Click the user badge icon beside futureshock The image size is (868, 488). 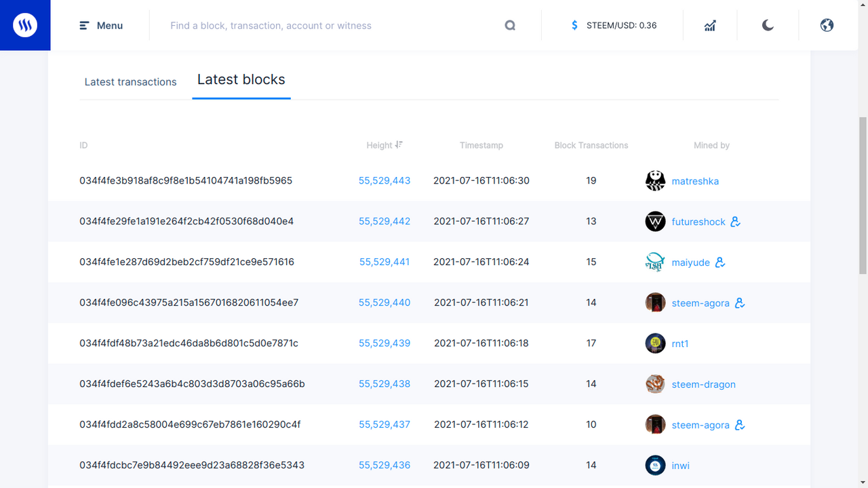pos(735,222)
